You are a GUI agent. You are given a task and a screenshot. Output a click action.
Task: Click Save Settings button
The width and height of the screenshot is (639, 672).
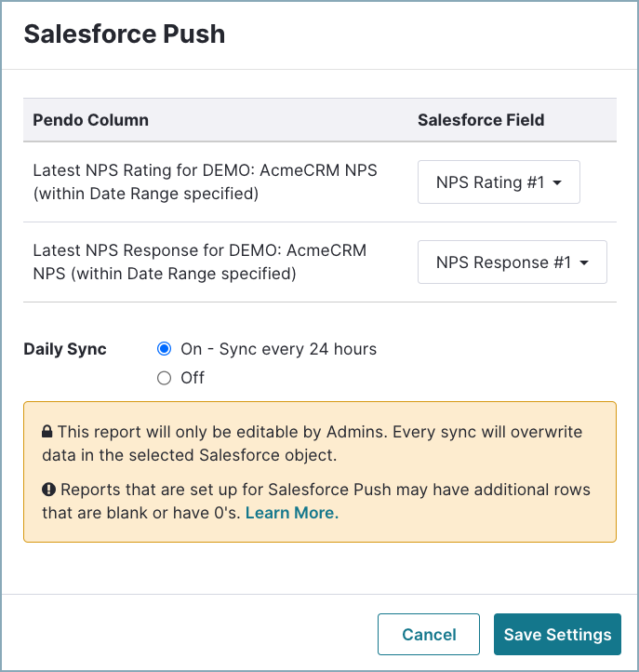tap(557, 634)
